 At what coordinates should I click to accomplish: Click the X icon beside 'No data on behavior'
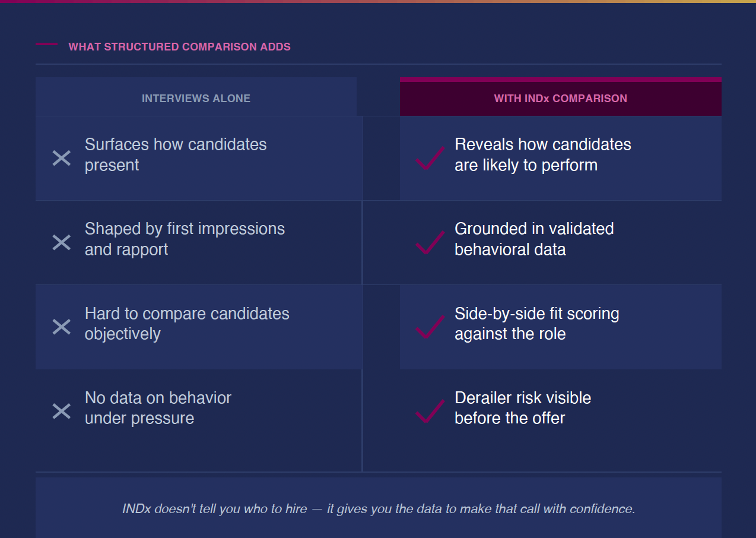[62, 411]
